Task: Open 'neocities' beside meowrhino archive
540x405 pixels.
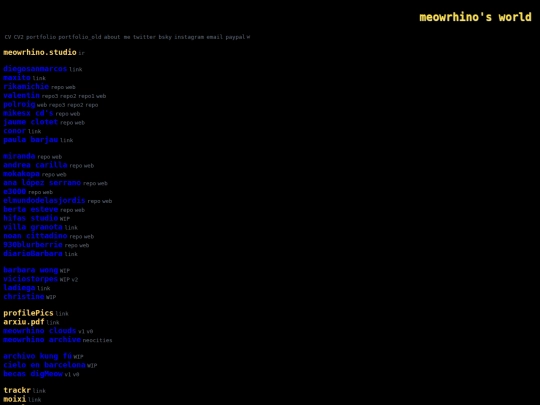Action: 97,340
